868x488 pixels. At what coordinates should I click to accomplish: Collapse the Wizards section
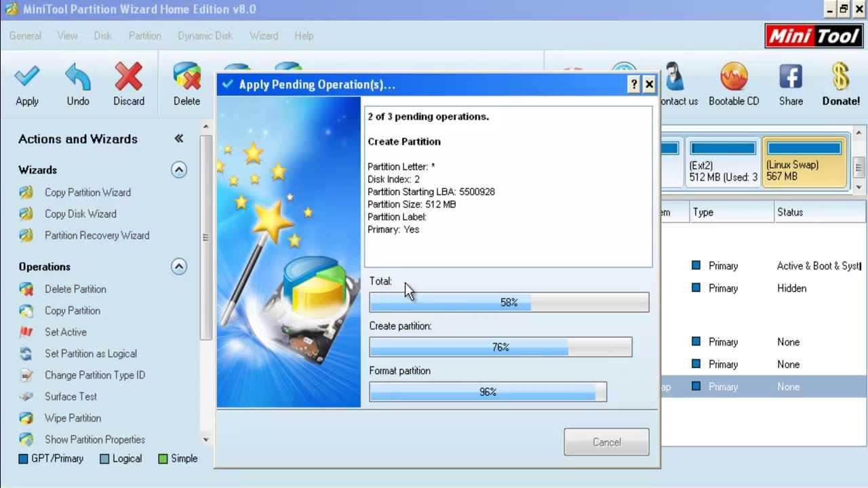coord(179,170)
